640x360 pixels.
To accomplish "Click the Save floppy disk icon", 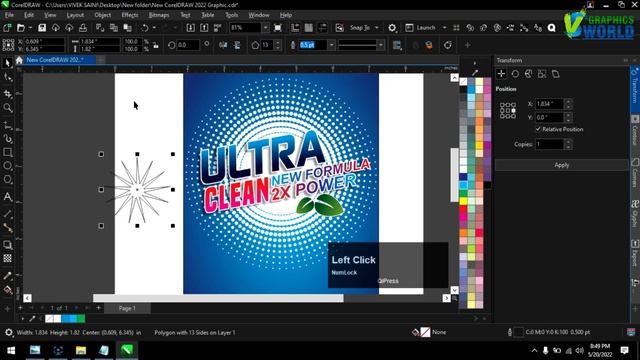I will pyautogui.click(x=42, y=27).
